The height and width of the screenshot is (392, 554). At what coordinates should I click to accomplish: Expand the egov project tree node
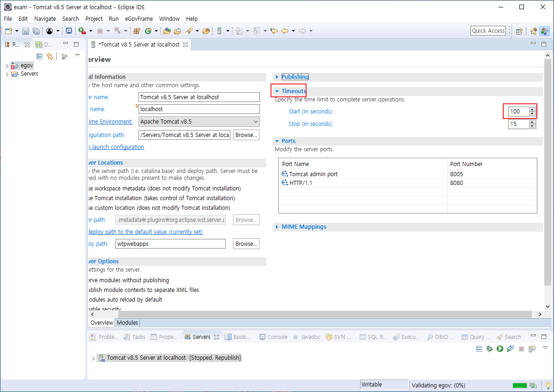tap(7, 66)
